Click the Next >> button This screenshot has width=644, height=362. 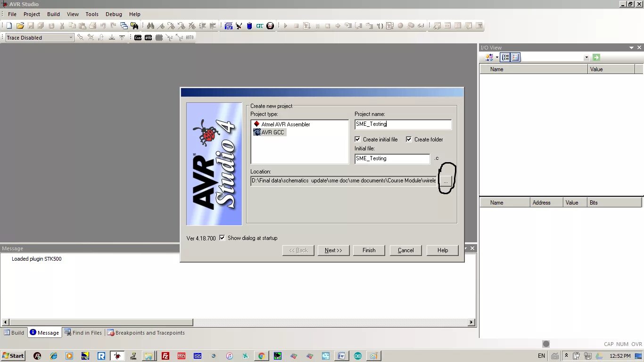click(333, 250)
